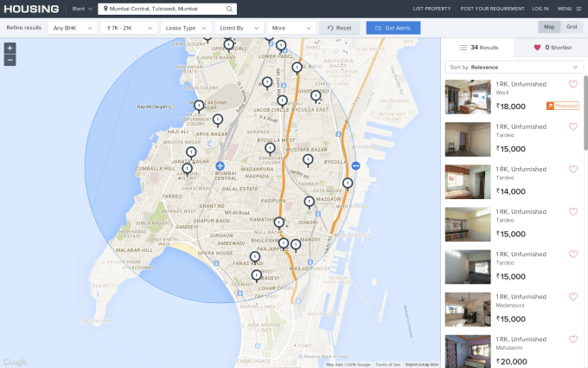Click map pin near Cumballa Hill
Screen dimensions: 588x368
(x=187, y=169)
